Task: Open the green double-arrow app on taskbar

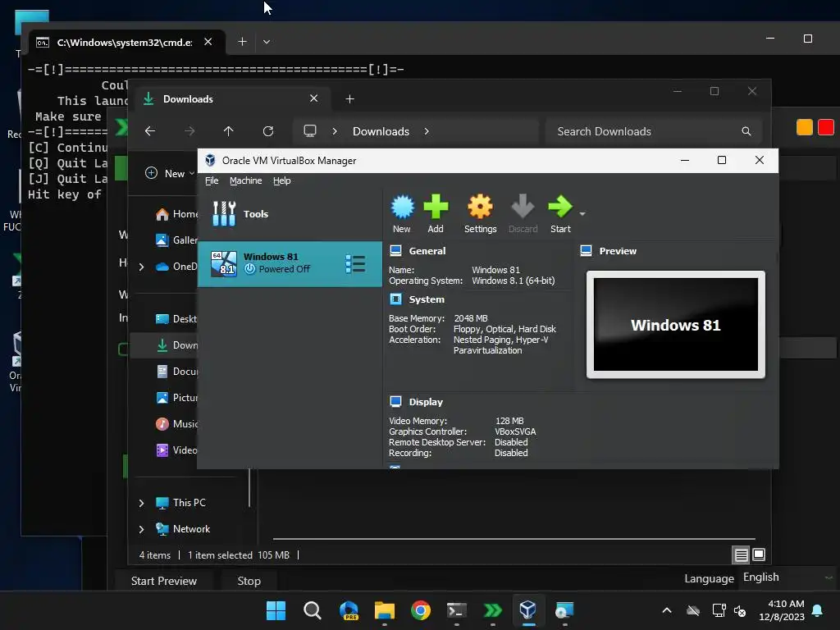Action: point(493,610)
